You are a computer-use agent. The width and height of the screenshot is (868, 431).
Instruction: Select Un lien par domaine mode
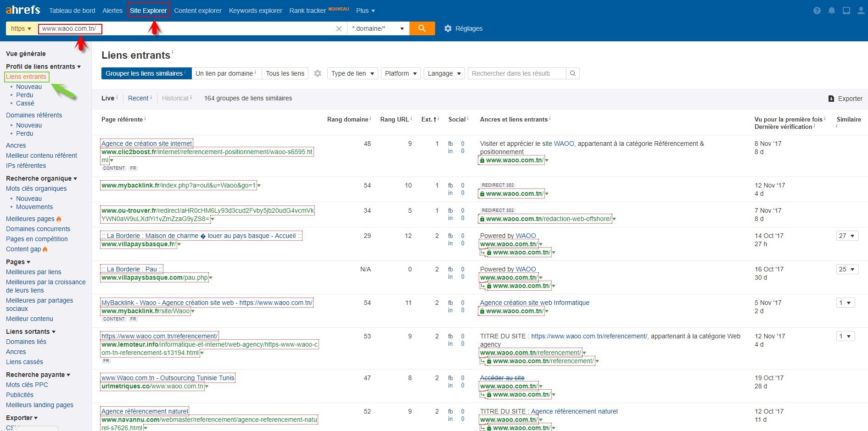[x=226, y=73]
